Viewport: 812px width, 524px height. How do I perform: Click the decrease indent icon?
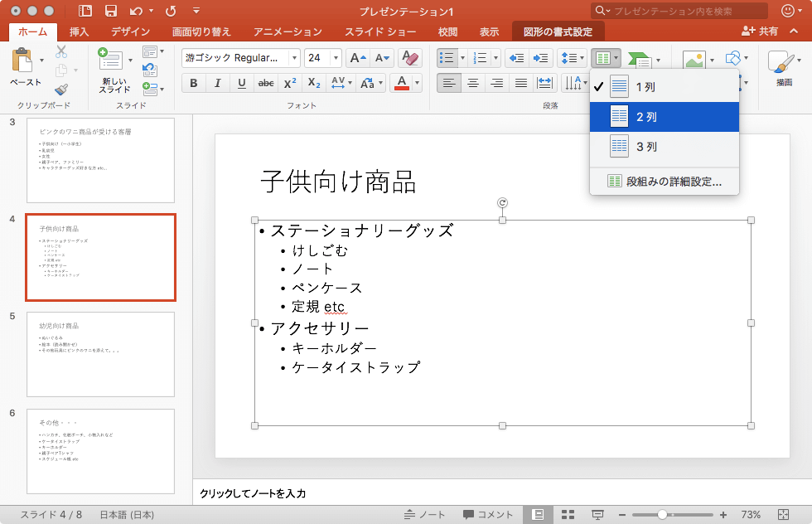516,58
